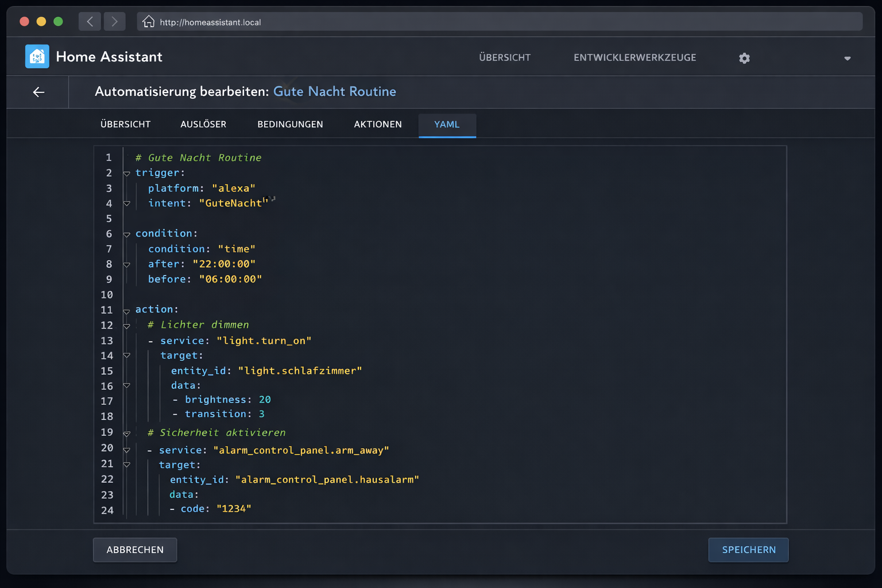Collapse the condition block fold arrow
The image size is (882, 588).
[126, 234]
